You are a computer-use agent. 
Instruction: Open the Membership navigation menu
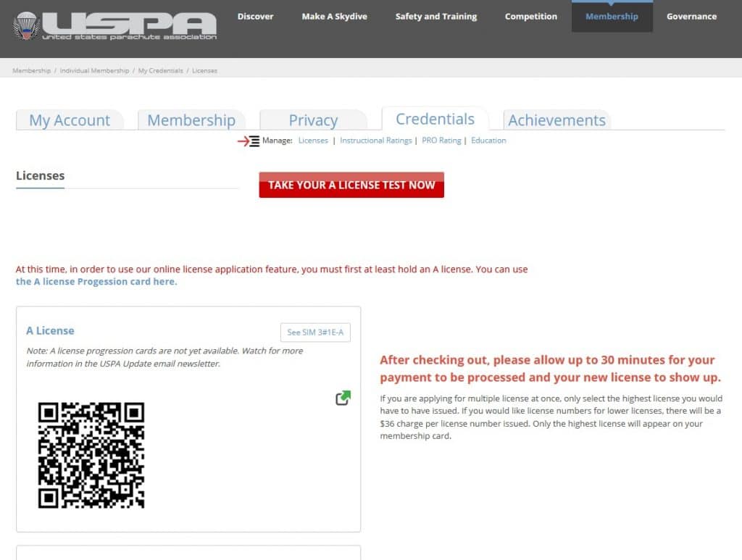(x=612, y=16)
